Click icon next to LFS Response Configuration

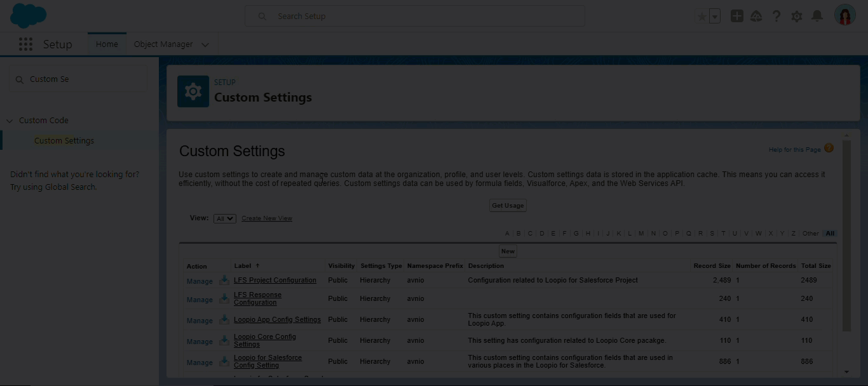pos(224,299)
